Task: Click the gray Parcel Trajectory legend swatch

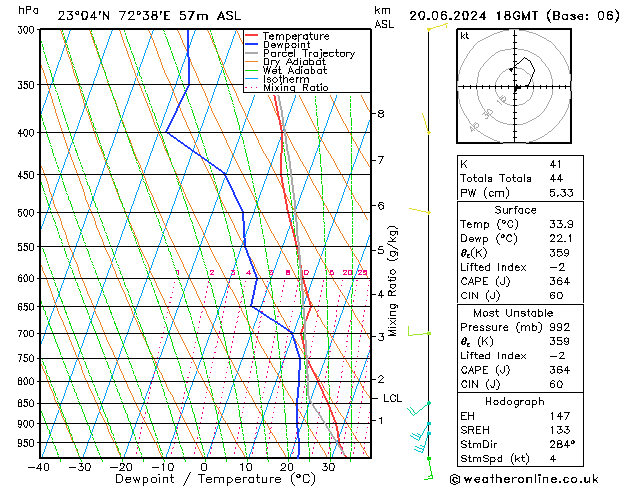Action: point(252,53)
